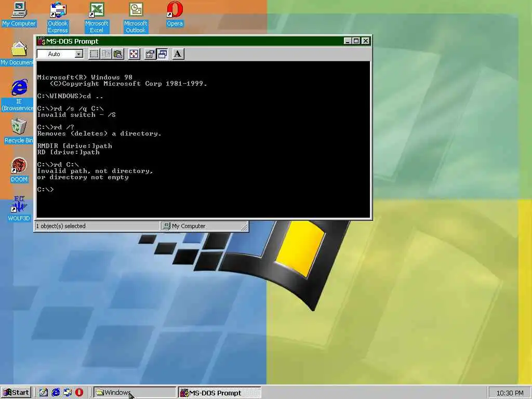Click 'RMDIR [drive:]path' help line
532x399 pixels.
pos(75,146)
